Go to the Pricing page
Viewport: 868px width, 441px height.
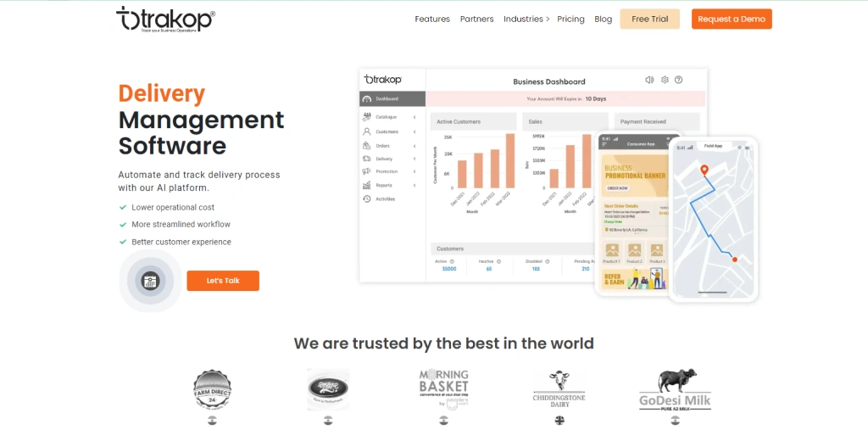[x=570, y=19]
